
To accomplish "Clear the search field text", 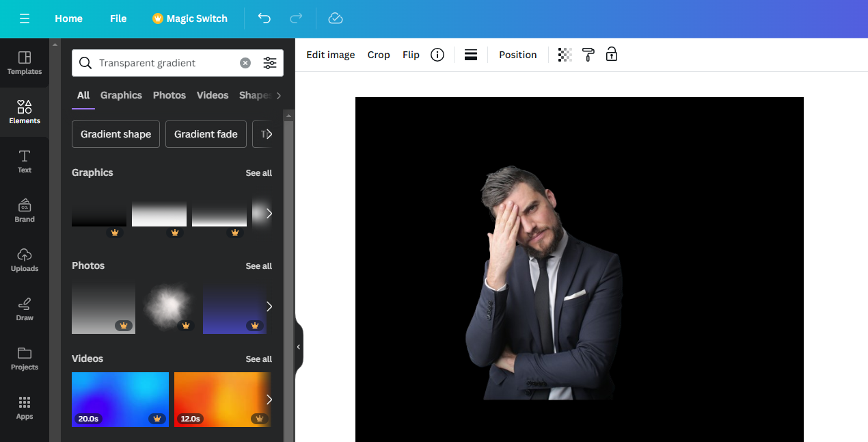I will 245,63.
